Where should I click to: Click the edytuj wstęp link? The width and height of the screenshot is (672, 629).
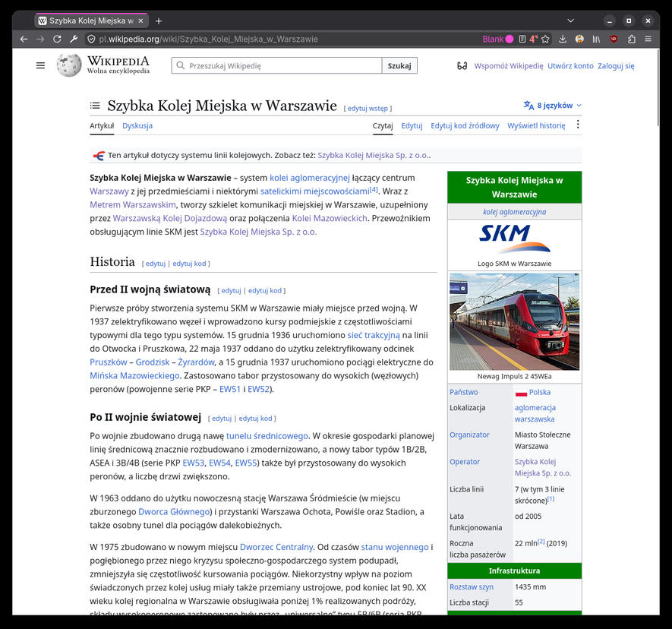(x=368, y=109)
